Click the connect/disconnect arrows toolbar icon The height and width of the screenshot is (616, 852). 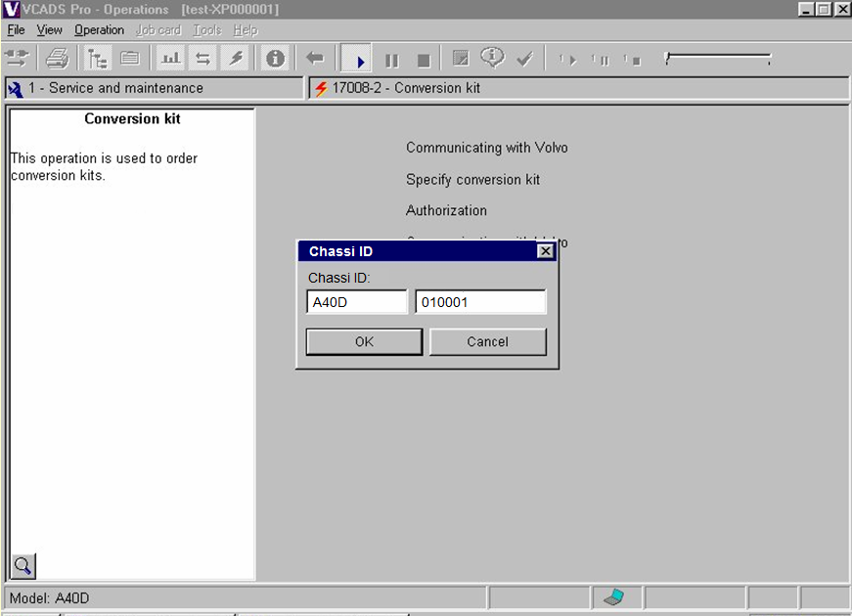[x=17, y=58]
